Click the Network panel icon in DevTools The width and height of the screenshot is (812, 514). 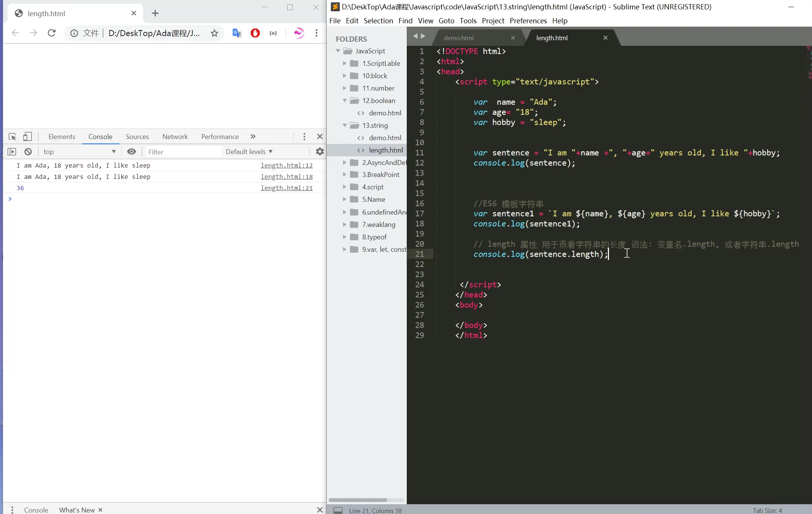tap(175, 137)
